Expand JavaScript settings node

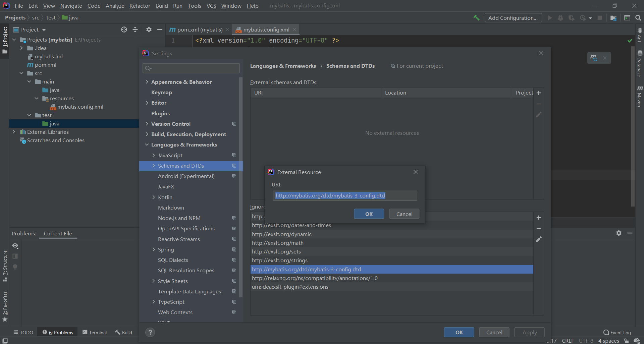[x=154, y=155]
